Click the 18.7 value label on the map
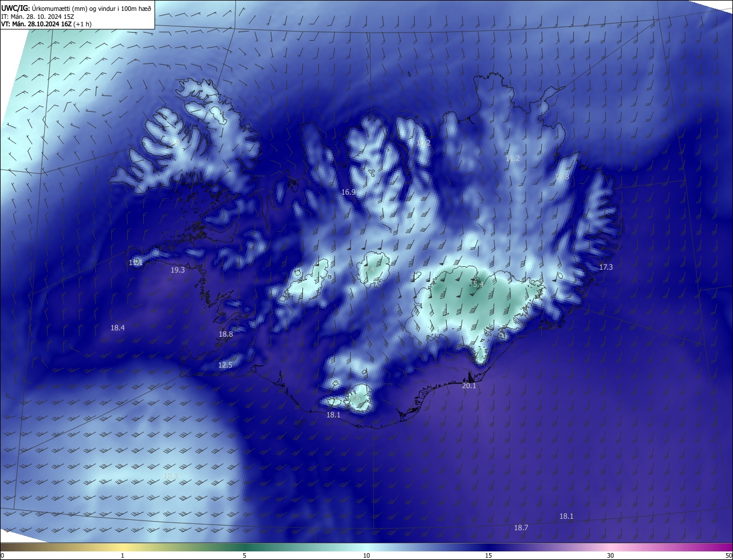 pos(521,528)
